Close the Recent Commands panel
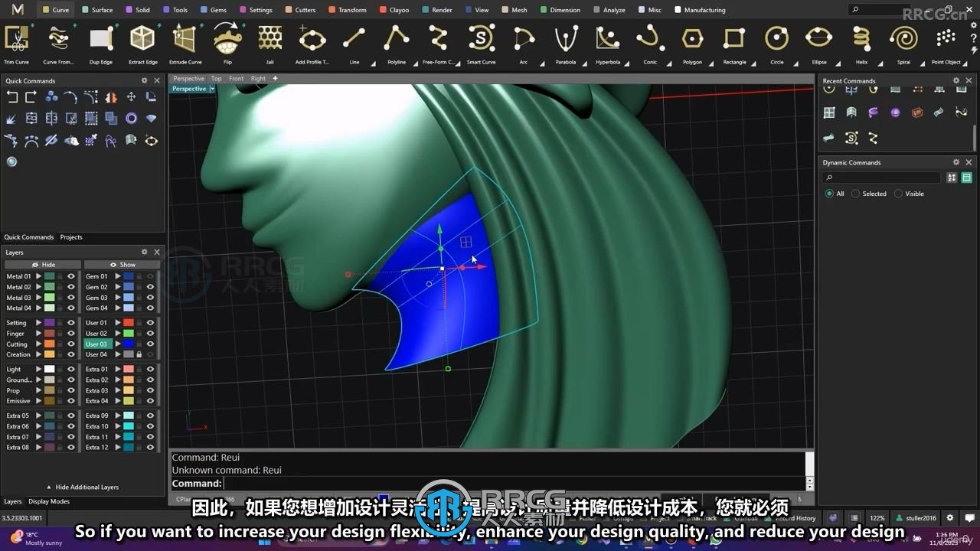 (969, 80)
